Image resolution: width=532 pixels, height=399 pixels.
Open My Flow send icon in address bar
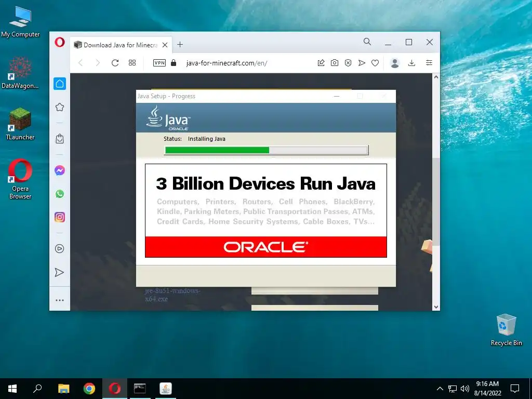pyautogui.click(x=362, y=63)
